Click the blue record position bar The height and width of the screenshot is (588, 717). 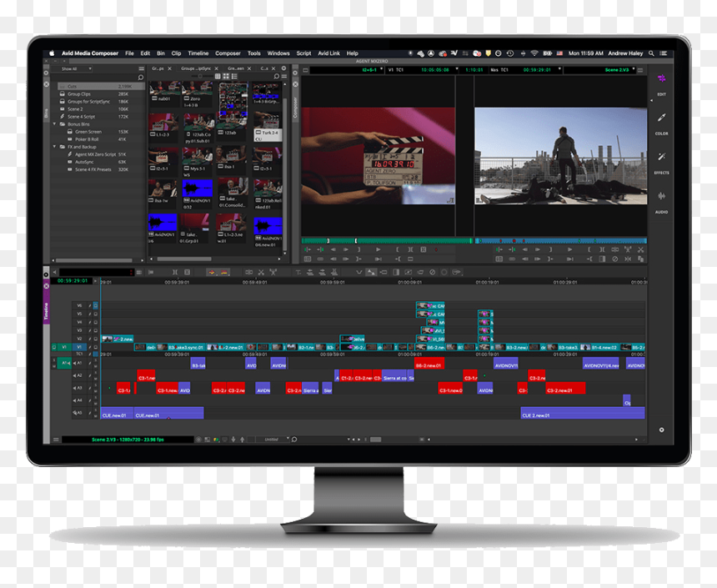point(560,241)
